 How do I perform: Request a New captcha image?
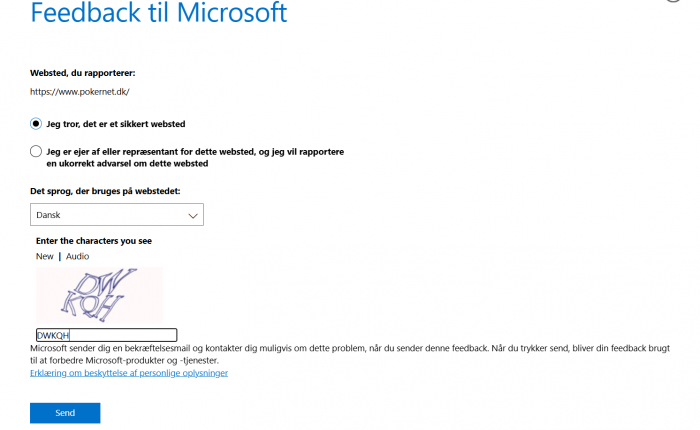click(45, 256)
